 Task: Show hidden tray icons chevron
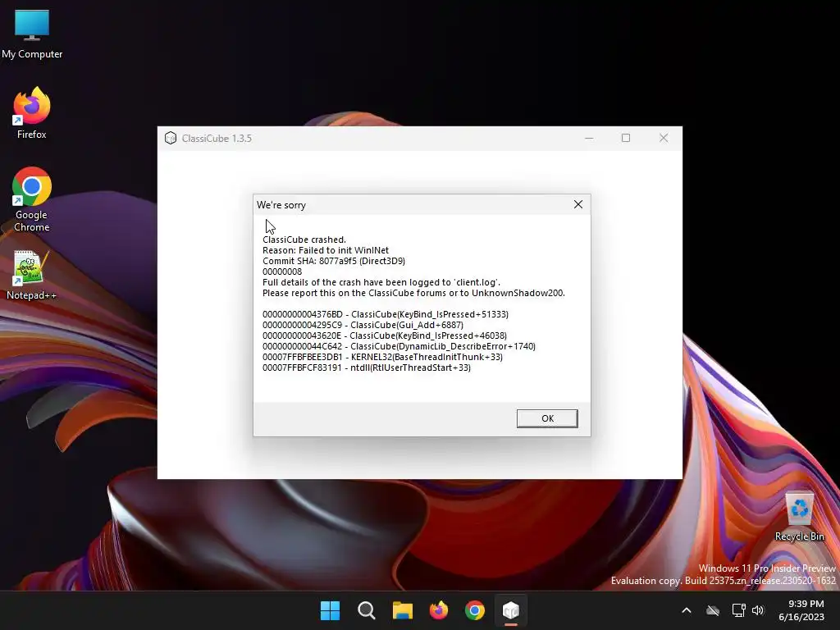point(687,610)
